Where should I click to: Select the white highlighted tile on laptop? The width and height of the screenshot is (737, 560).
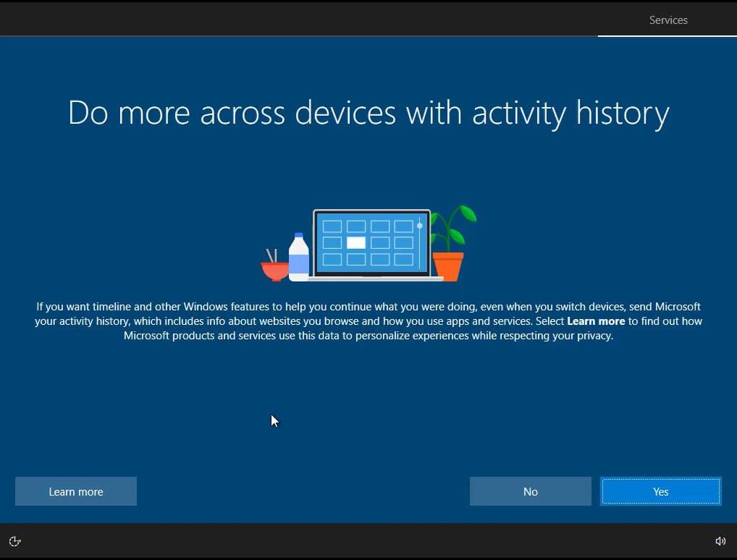pyautogui.click(x=355, y=243)
